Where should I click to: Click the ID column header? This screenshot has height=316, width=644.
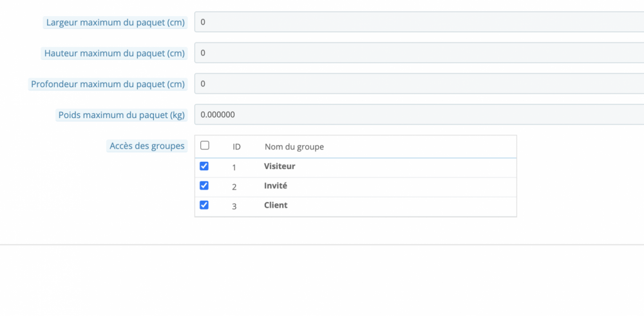(236, 146)
